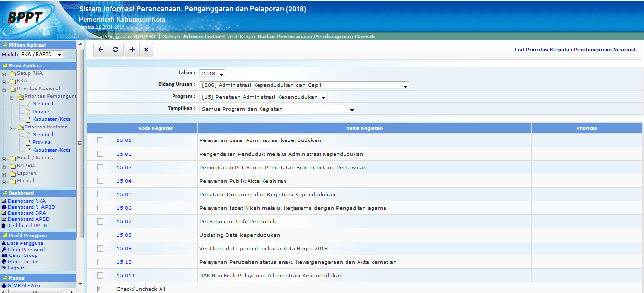The image size is (644, 293).
Task: Open the Tampilkan filter dropdown
Action: point(278,109)
